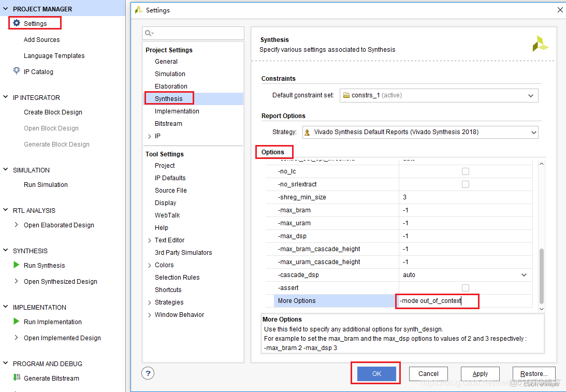Viewport: 566px width, 392px height.
Task: Click the -max_bram value cell
Action: (x=466, y=210)
